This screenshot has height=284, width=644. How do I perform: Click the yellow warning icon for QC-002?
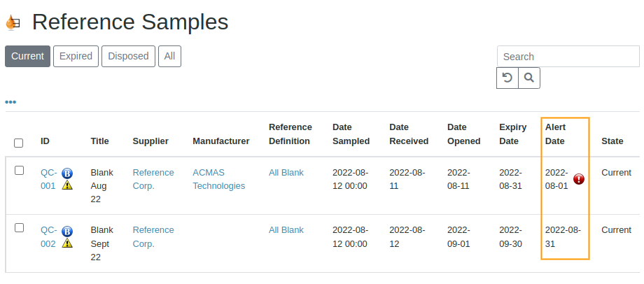pyautogui.click(x=67, y=243)
